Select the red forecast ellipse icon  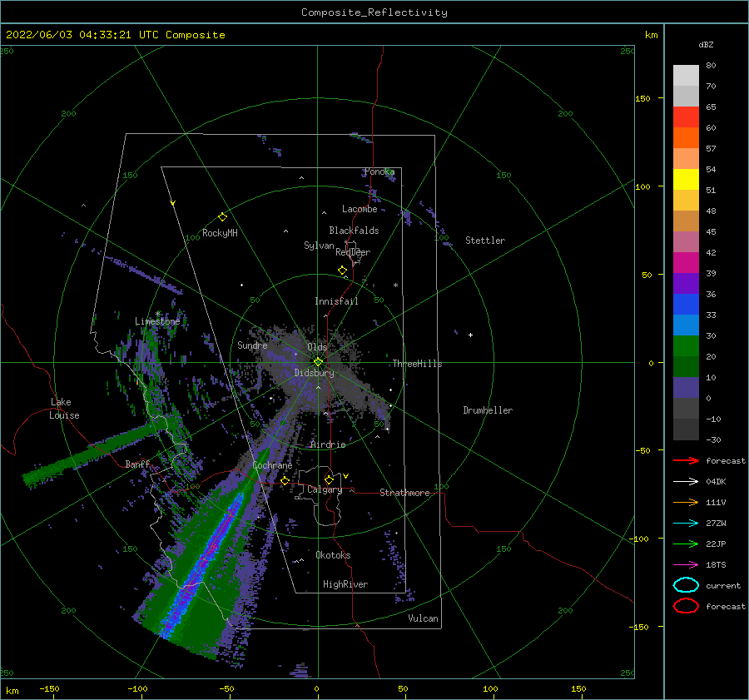(686, 606)
